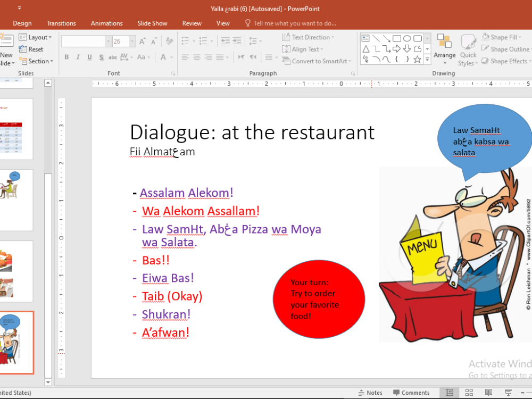The image size is (532, 399).
Task: Center the text
Action: click(197, 57)
